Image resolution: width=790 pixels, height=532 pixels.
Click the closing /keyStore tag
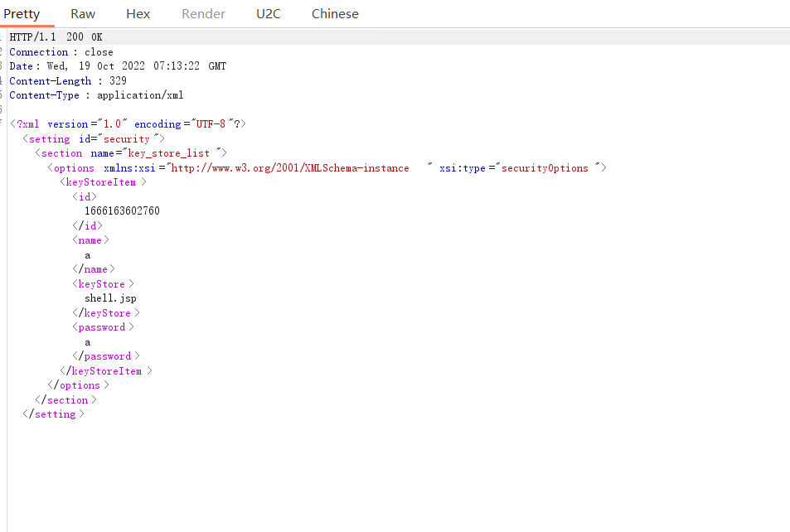pyautogui.click(x=106, y=313)
